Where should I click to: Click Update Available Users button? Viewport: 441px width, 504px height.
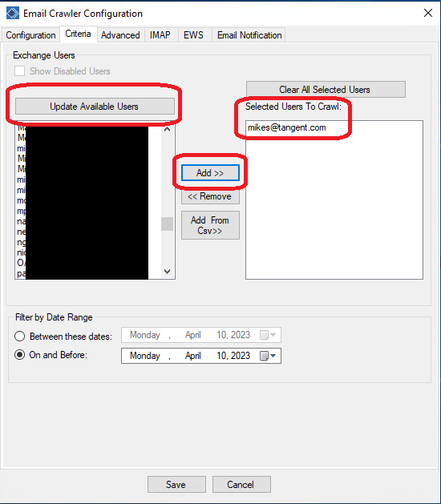tap(95, 107)
